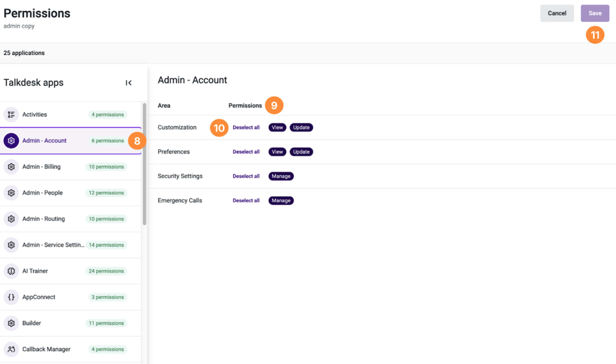Viewport: 616px width, 364px height.
Task: Click the apps list scrollbar
Action: tap(144, 164)
